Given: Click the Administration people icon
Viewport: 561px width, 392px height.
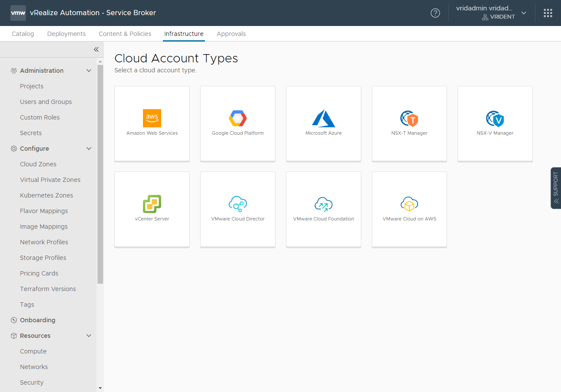Looking at the screenshot, I should tap(14, 71).
